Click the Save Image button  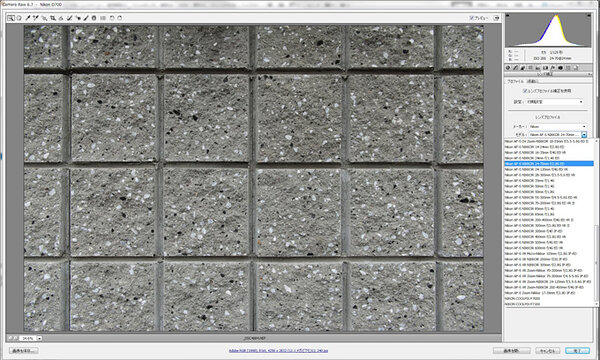pyautogui.click(x=23, y=350)
